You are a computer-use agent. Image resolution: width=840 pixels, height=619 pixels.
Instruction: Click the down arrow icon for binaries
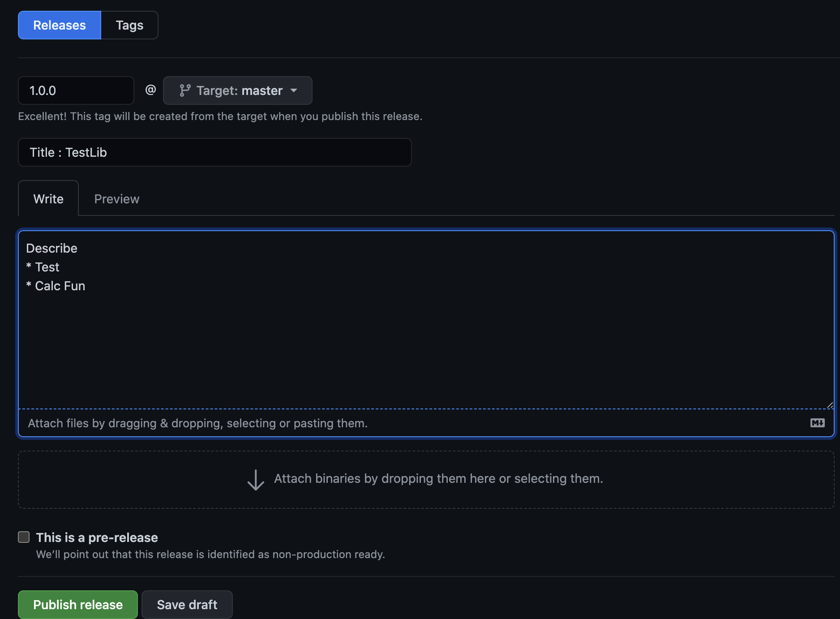(256, 480)
